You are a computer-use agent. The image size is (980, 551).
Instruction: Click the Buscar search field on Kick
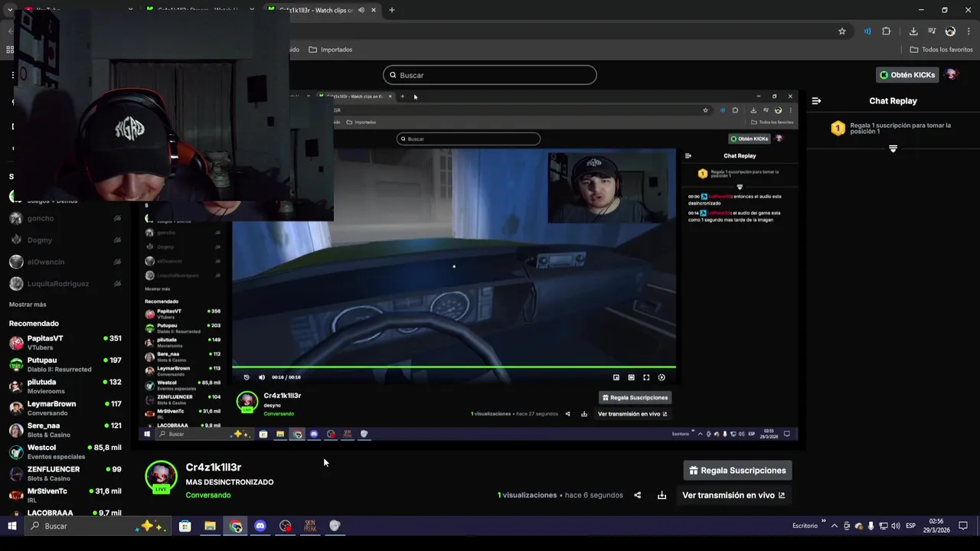click(x=490, y=75)
